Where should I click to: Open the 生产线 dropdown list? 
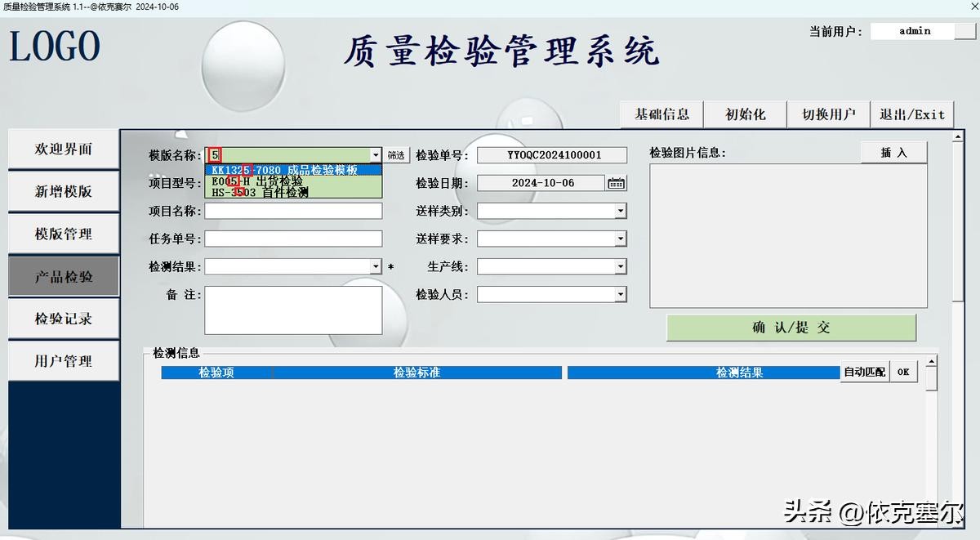[621, 266]
